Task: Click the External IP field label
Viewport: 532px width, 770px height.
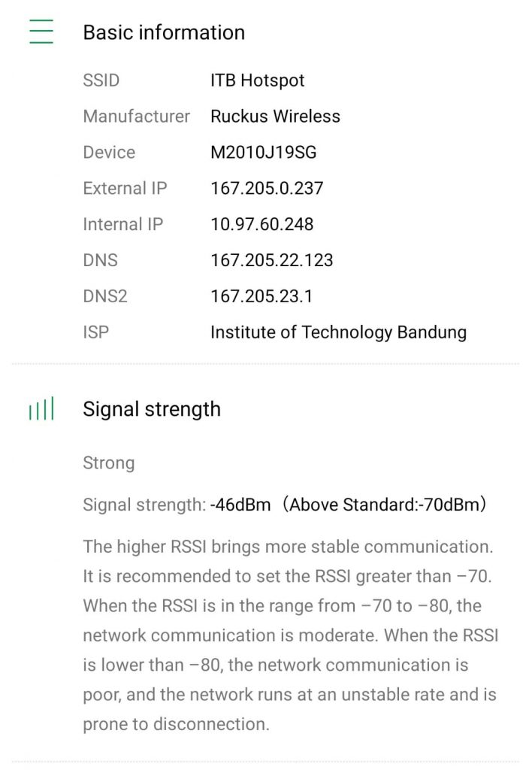Action: point(125,188)
